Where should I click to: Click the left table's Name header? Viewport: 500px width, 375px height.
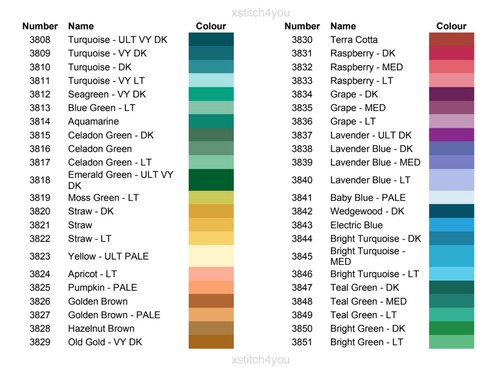pos(81,26)
